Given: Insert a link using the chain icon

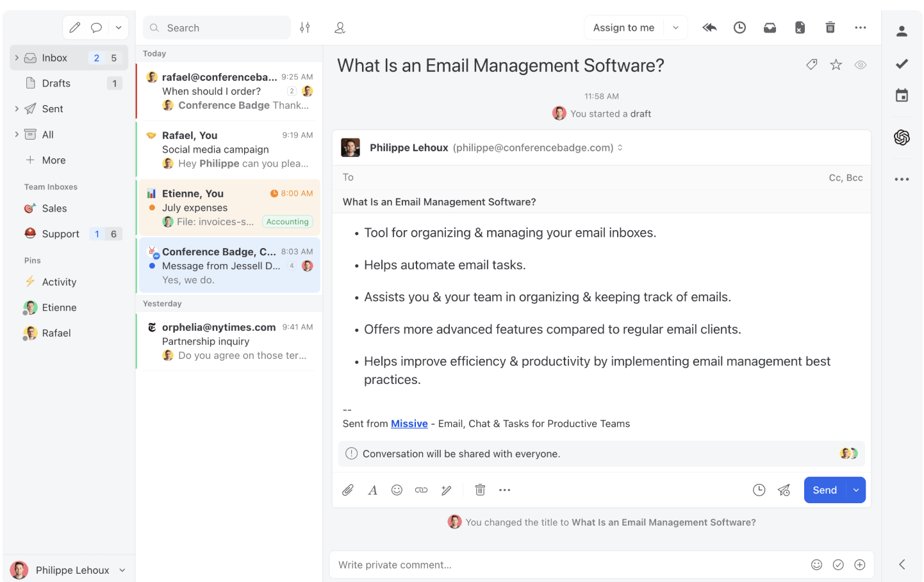Looking at the screenshot, I should (421, 490).
